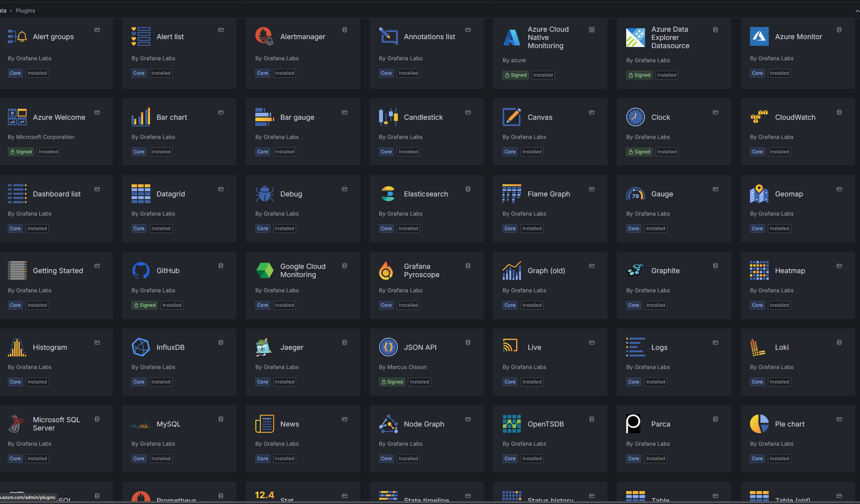The image size is (860, 504).
Task: Click the Installed badge on Datagrid card
Action: (x=161, y=229)
